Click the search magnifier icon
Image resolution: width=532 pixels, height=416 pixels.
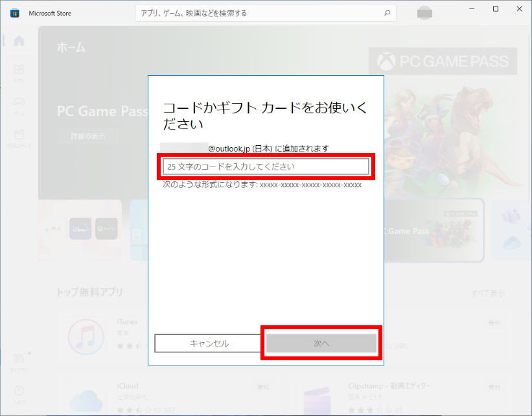click(387, 13)
